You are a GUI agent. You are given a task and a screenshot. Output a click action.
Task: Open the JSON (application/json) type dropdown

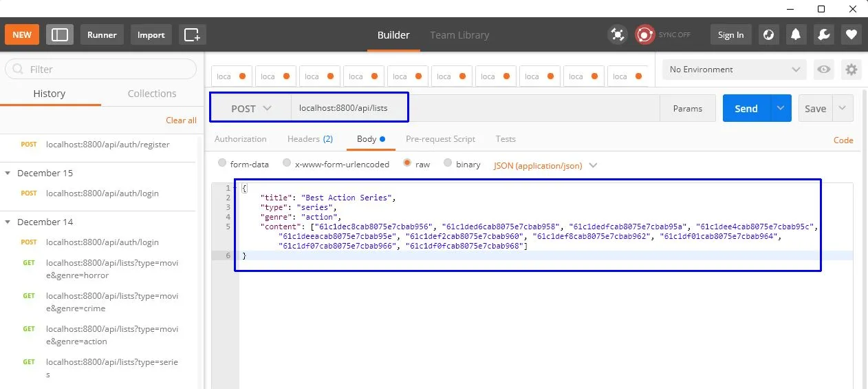(x=545, y=165)
